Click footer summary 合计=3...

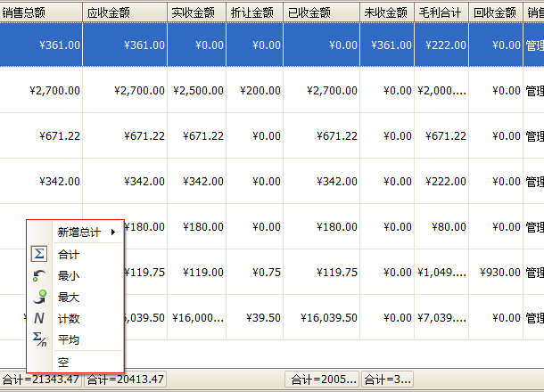tap(388, 380)
